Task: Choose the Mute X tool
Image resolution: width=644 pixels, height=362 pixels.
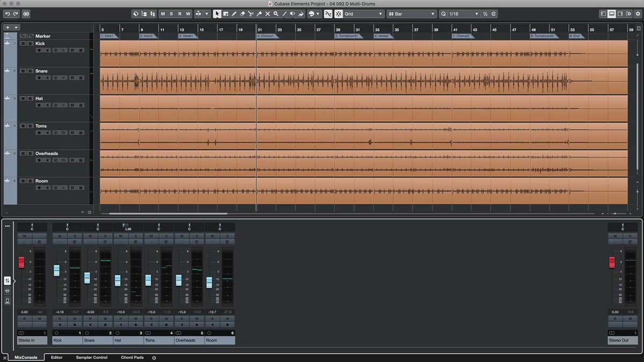Action: click(x=267, y=14)
